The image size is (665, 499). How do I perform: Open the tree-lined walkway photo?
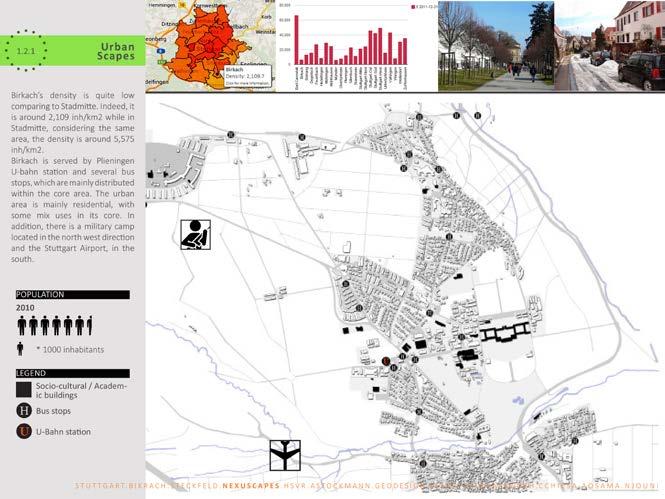pos(496,46)
